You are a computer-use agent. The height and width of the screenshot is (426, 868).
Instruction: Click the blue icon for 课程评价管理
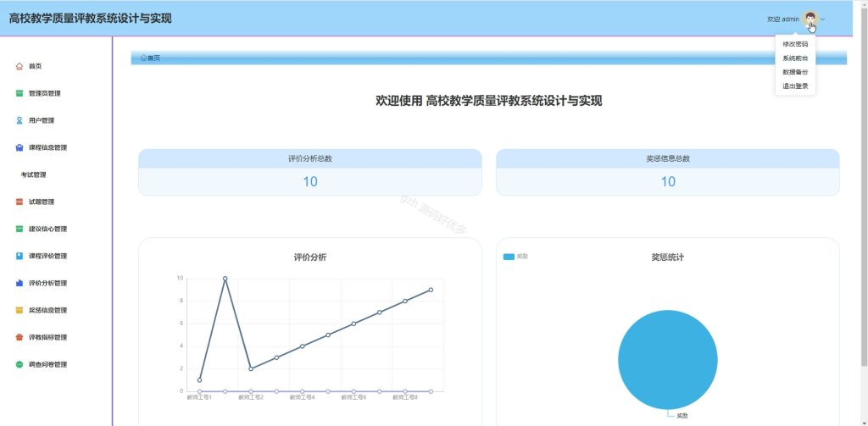[x=19, y=256]
